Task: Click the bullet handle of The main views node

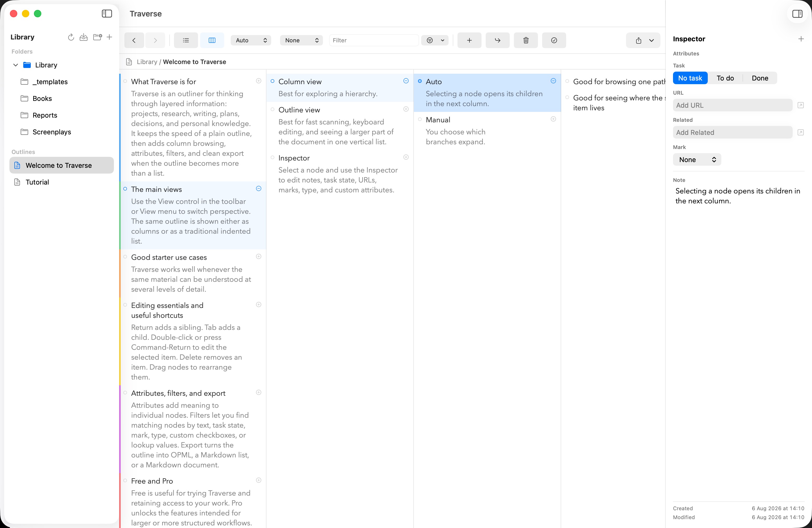Action: [125, 189]
